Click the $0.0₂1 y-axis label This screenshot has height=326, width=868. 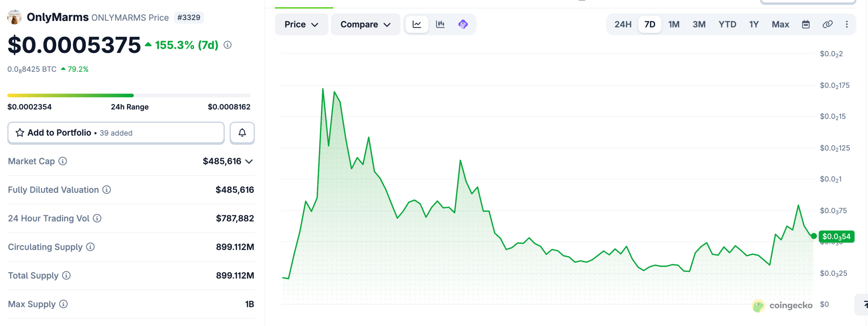coord(830,179)
